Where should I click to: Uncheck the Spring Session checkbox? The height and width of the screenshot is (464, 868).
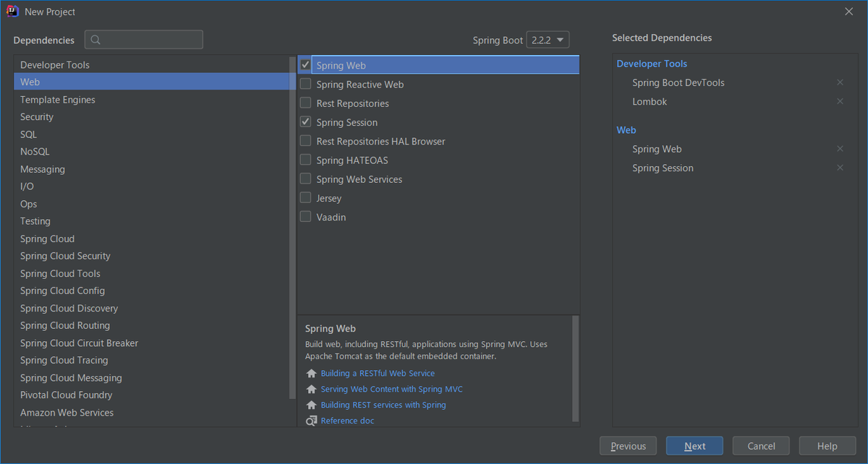tap(306, 122)
